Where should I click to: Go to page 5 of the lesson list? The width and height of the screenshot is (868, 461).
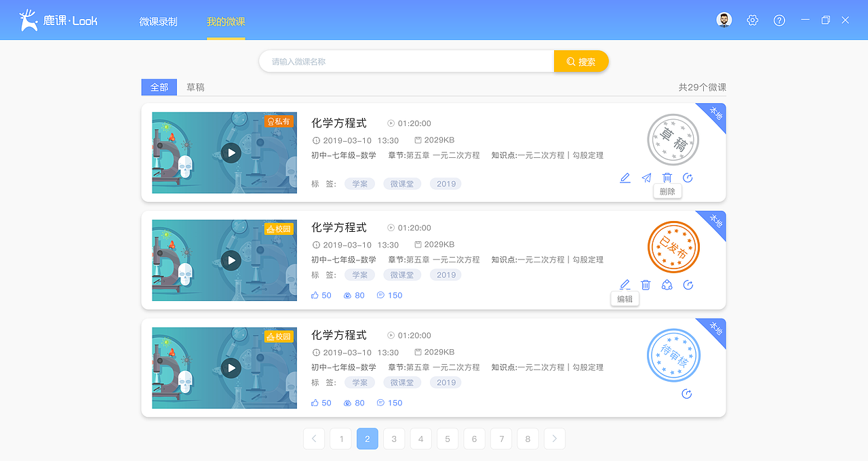coord(447,439)
